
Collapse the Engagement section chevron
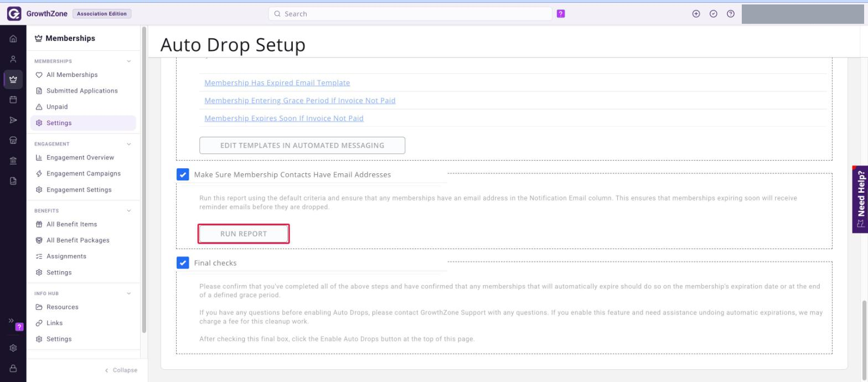(129, 144)
